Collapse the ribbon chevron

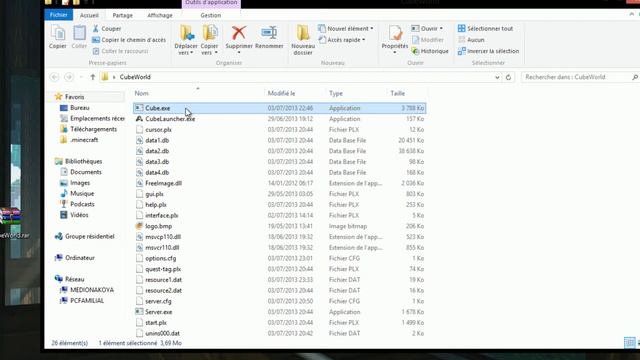[x=632, y=14]
